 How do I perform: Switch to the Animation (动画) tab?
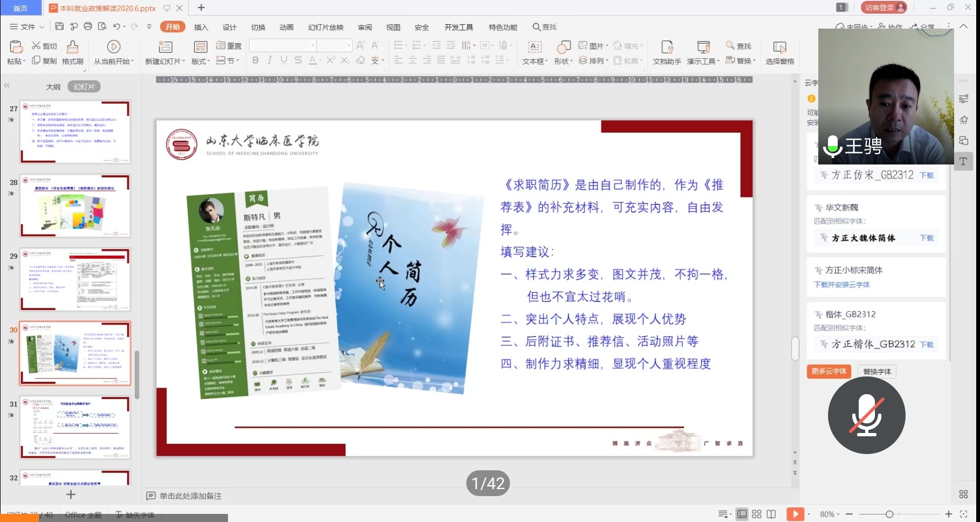coord(286,27)
